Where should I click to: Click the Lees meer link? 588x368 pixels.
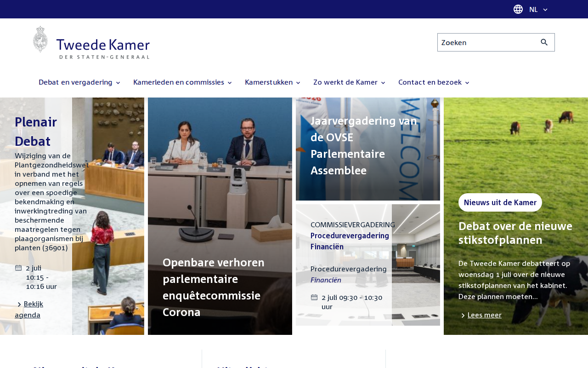tap(484, 315)
